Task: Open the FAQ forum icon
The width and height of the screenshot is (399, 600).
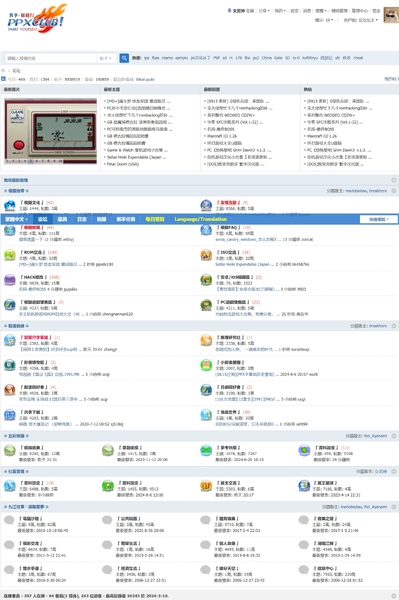Action: (x=206, y=230)
